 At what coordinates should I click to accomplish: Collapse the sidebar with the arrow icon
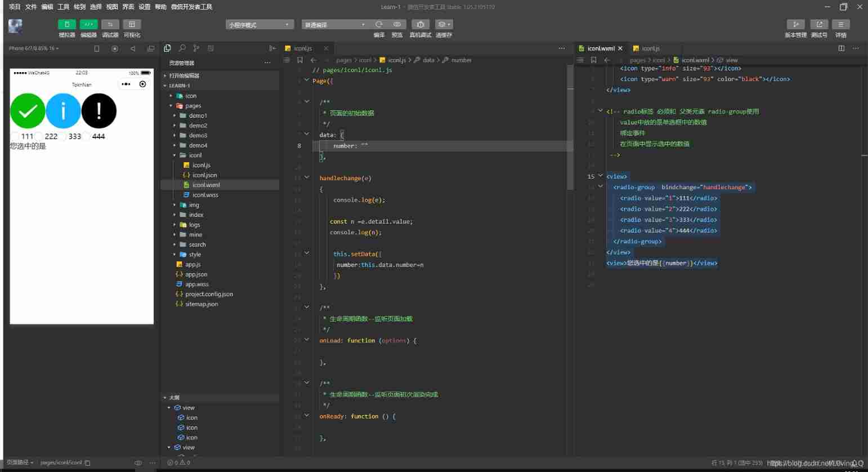[x=272, y=48]
